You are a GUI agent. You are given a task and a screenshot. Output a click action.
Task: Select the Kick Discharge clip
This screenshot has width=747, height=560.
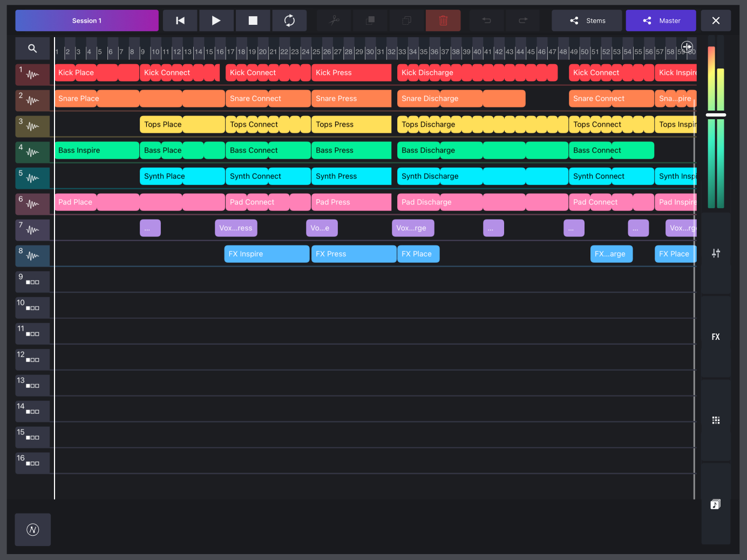point(478,73)
